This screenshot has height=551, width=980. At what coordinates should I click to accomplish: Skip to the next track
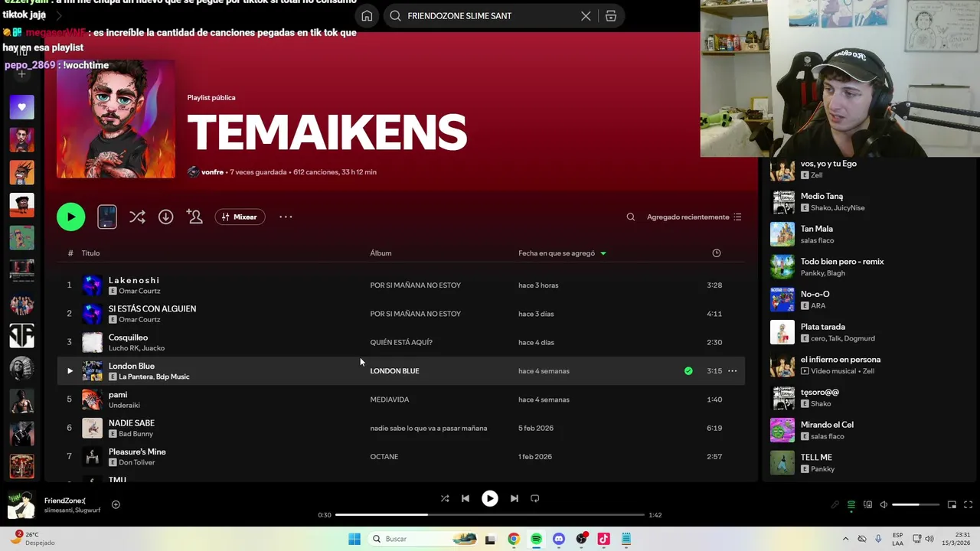click(x=514, y=498)
